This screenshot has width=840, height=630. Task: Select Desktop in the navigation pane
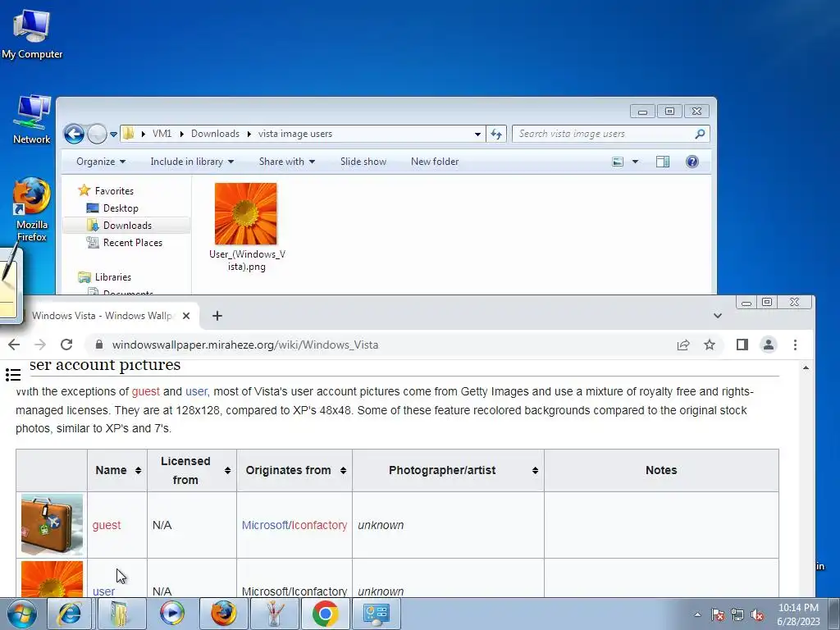pos(112,208)
